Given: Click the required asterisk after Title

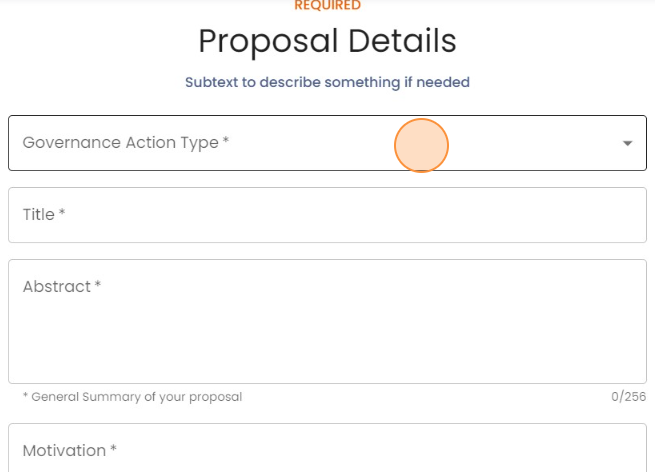Looking at the screenshot, I should 62,214.
